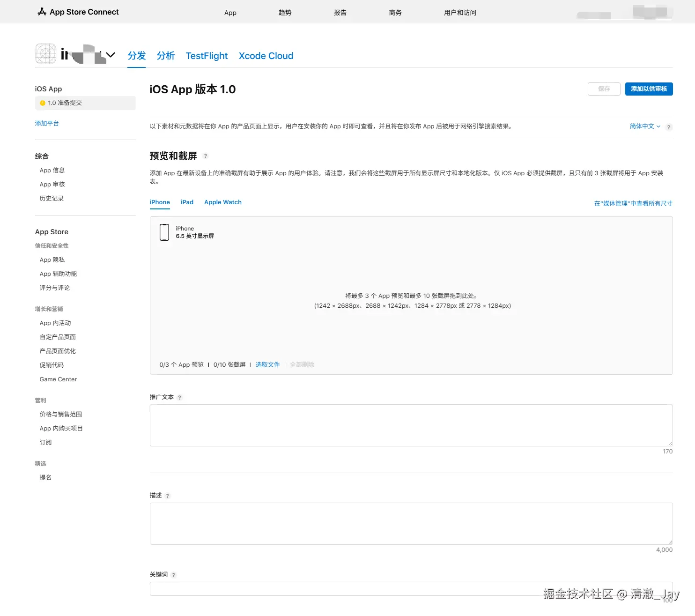Image resolution: width=695 pixels, height=616 pixels.
Task: Open 产品页面优化 in the sidebar
Action: point(58,351)
